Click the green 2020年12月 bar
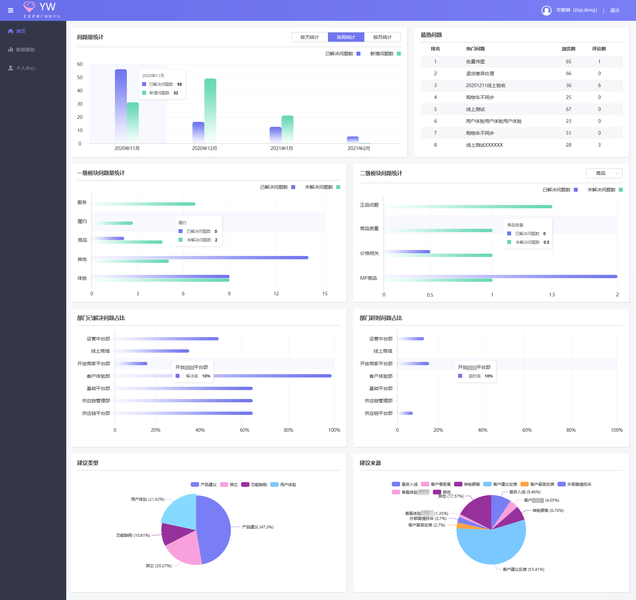 click(x=210, y=111)
